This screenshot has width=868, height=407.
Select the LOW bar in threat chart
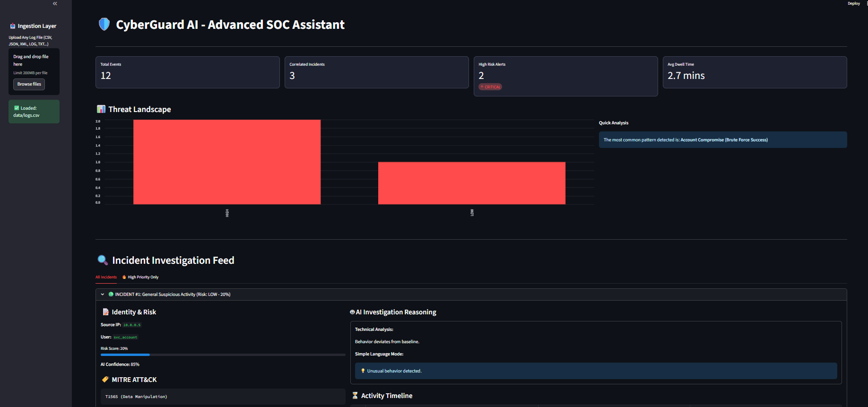pyautogui.click(x=472, y=183)
